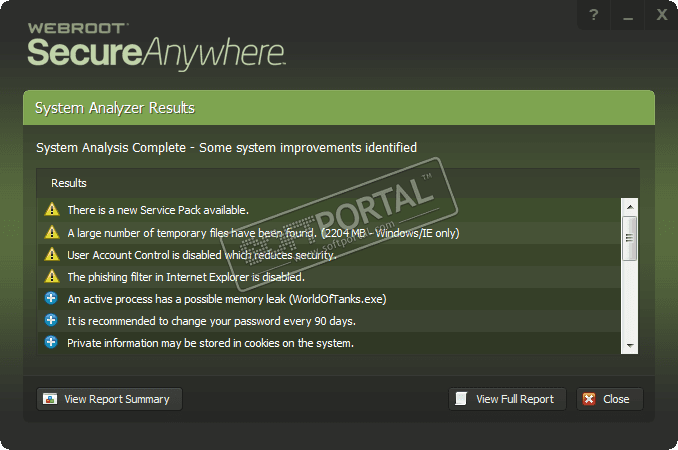Select 'A large number of temporary files' result

329,233
